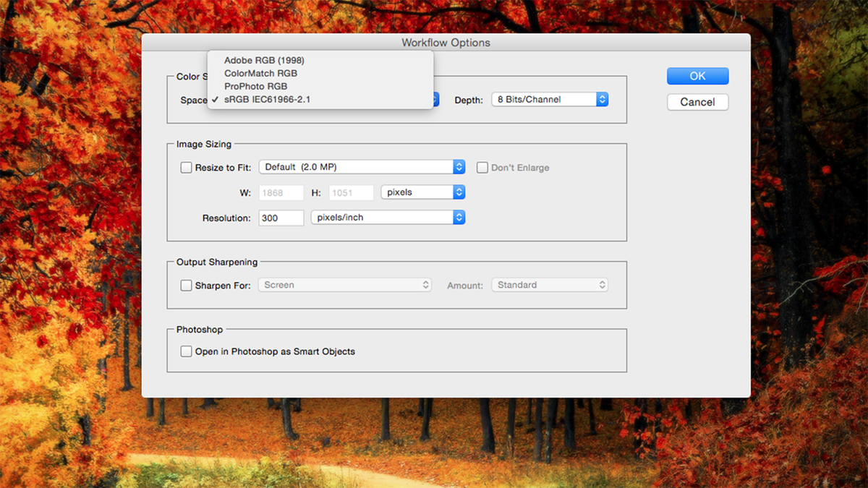Click the Resolution input showing 300
The width and height of the screenshot is (868, 488).
tap(281, 217)
